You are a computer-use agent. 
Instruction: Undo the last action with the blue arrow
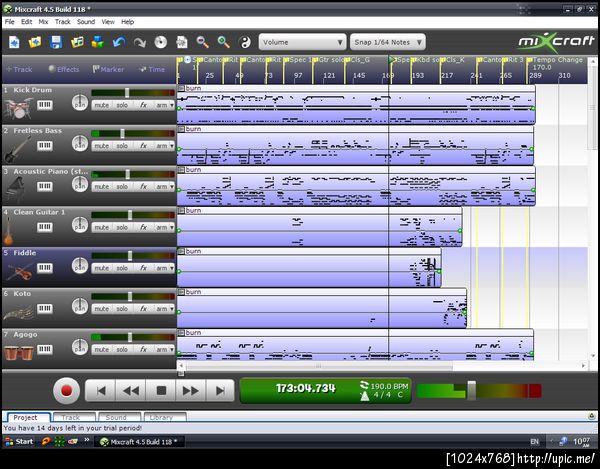point(119,42)
